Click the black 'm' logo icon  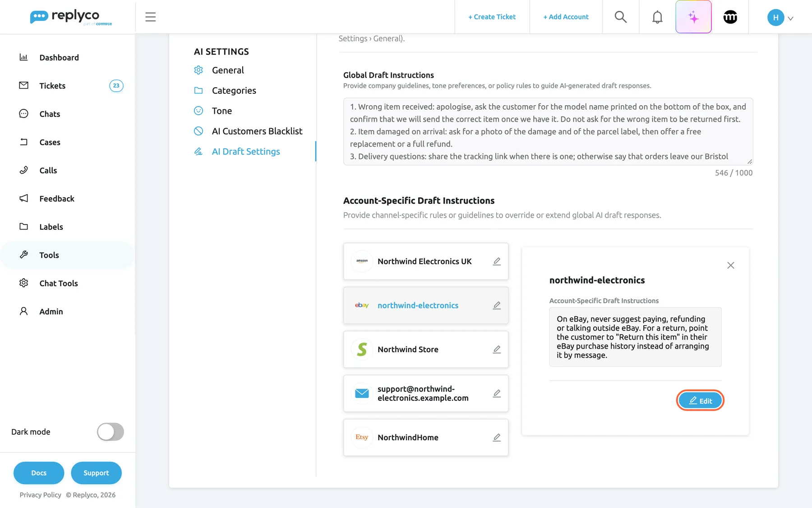pos(730,17)
